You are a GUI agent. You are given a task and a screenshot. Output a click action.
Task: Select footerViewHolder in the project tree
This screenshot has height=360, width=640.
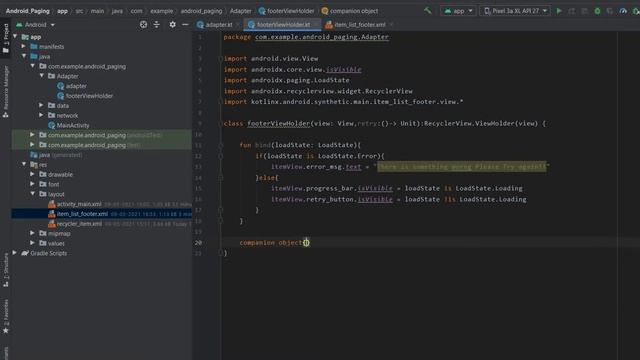pyautogui.click(x=89, y=96)
